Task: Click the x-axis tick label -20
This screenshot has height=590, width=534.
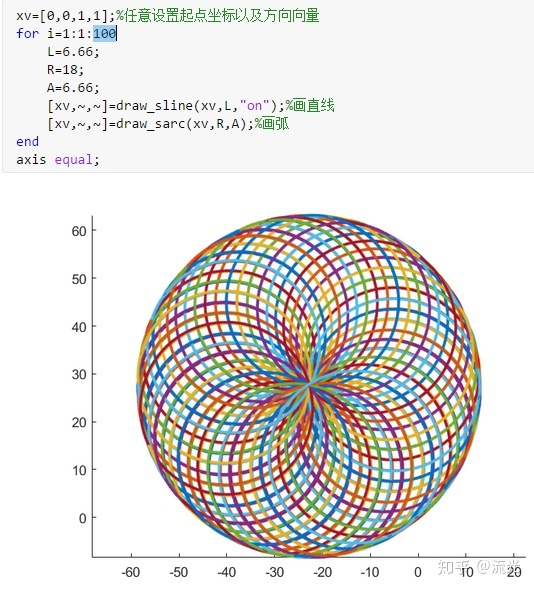Action: click(323, 572)
